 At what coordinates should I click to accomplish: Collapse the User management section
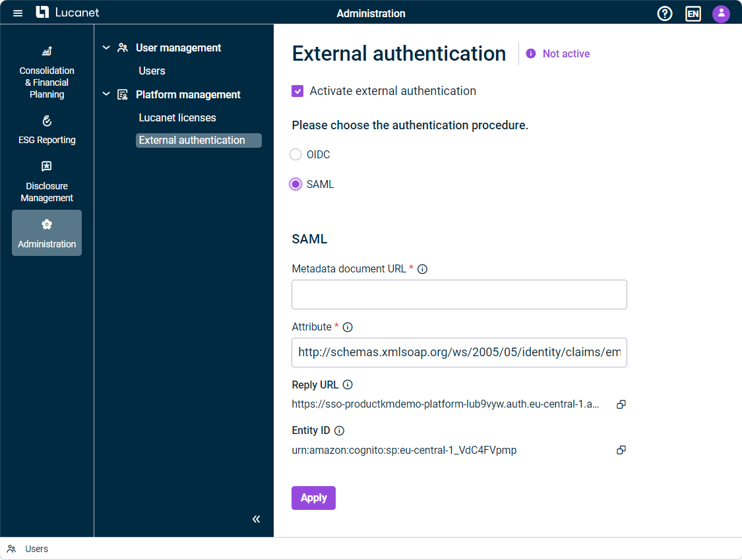[106, 47]
